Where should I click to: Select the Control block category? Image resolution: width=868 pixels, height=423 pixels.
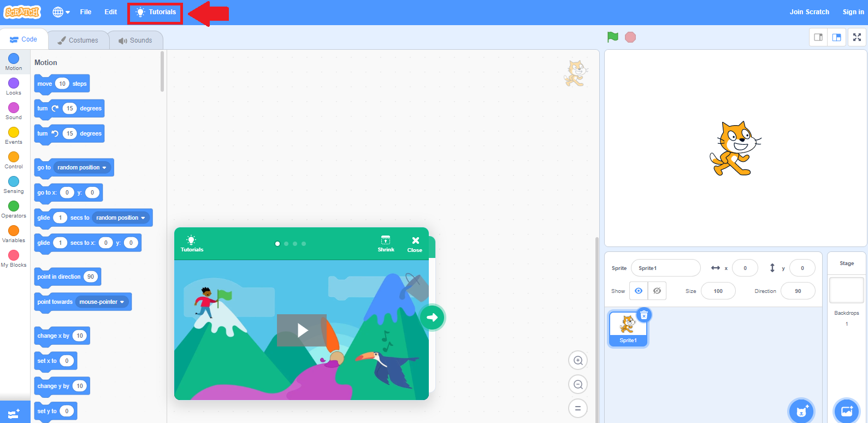tap(14, 160)
